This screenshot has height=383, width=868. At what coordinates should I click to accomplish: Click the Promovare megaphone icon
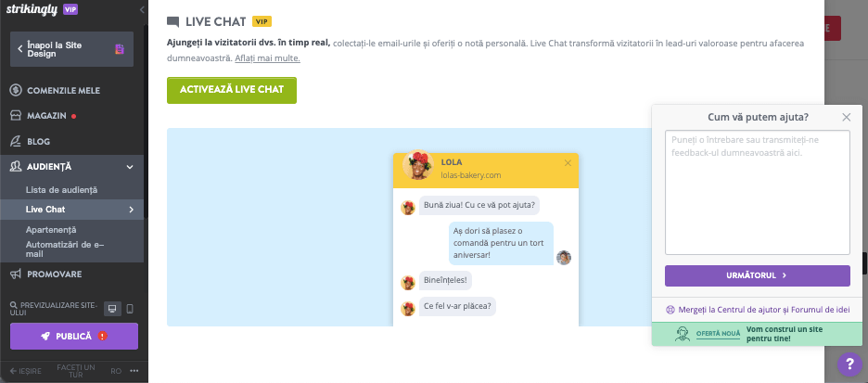(16, 274)
